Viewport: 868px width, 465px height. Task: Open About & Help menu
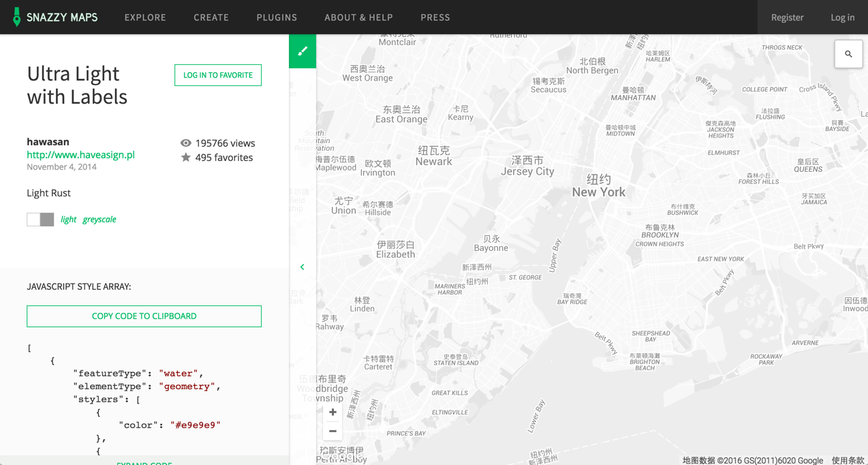point(358,17)
